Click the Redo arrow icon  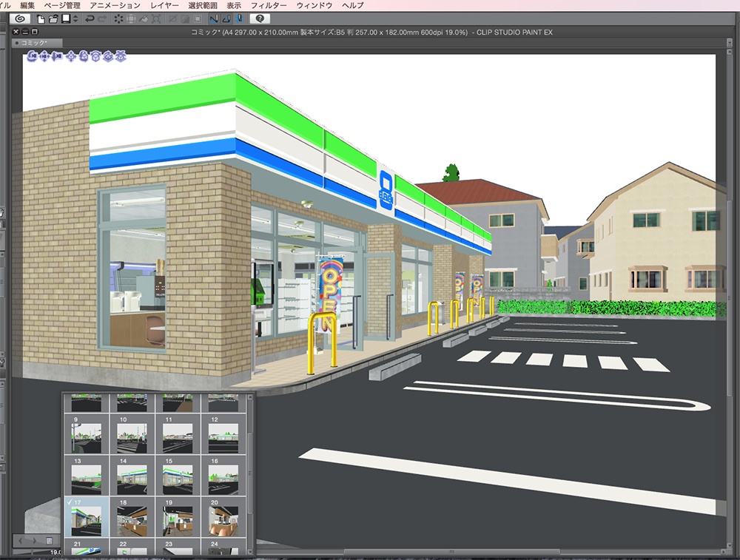pyautogui.click(x=102, y=19)
